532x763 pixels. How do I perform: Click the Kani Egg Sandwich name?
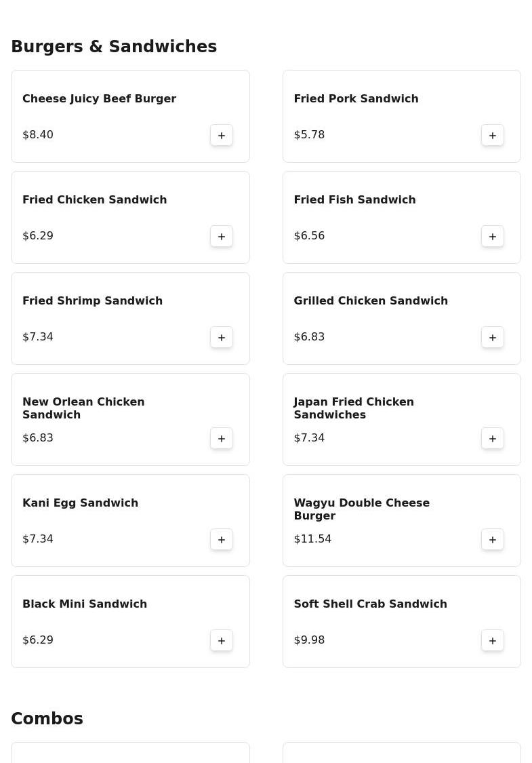[x=80, y=503]
